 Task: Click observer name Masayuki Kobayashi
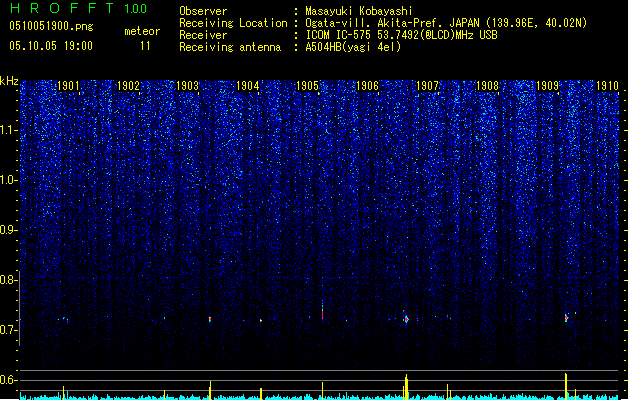(359, 11)
